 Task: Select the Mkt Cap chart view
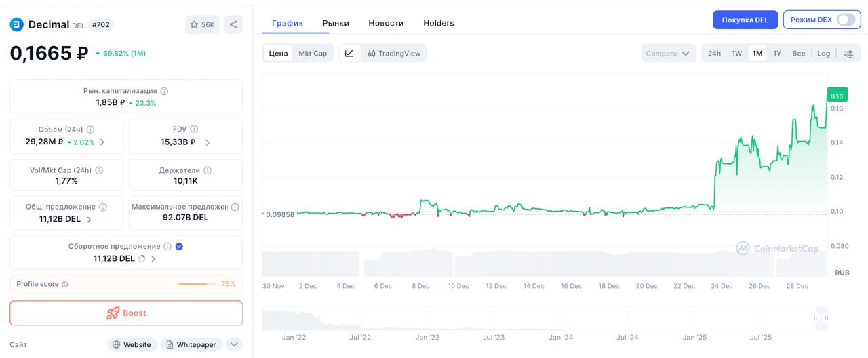click(313, 54)
